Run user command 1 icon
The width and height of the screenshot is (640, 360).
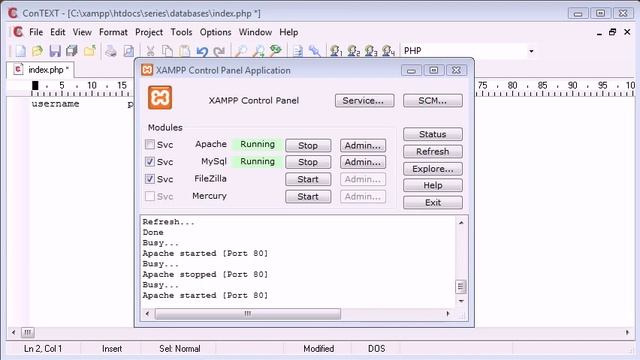click(x=336, y=51)
